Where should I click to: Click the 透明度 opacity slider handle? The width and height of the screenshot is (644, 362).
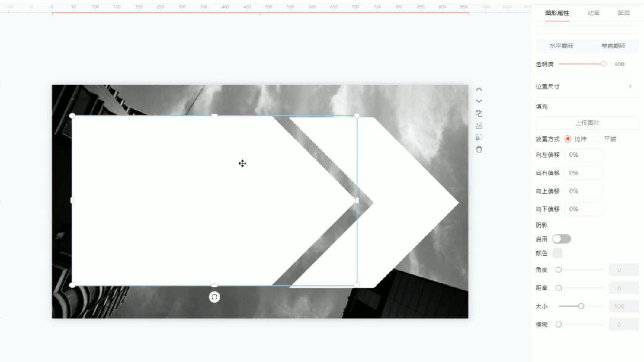(603, 64)
